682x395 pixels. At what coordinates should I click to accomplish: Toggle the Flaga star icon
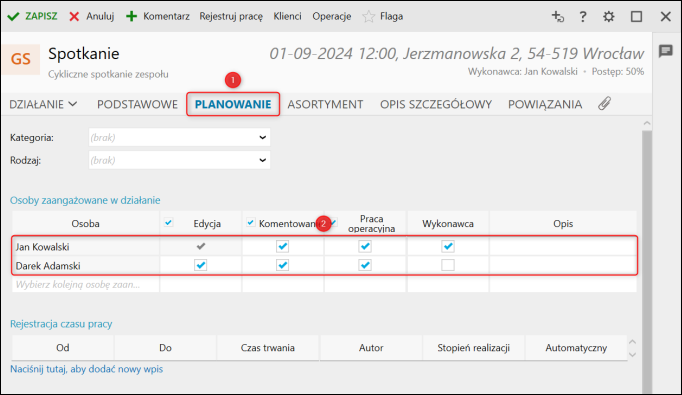(368, 17)
